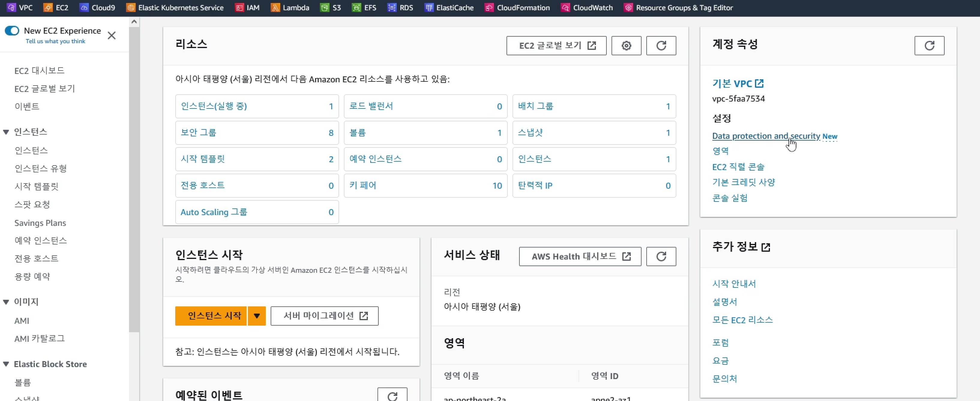The image size is (980, 401).
Task: Open the Data protection and security link
Action: click(x=766, y=136)
